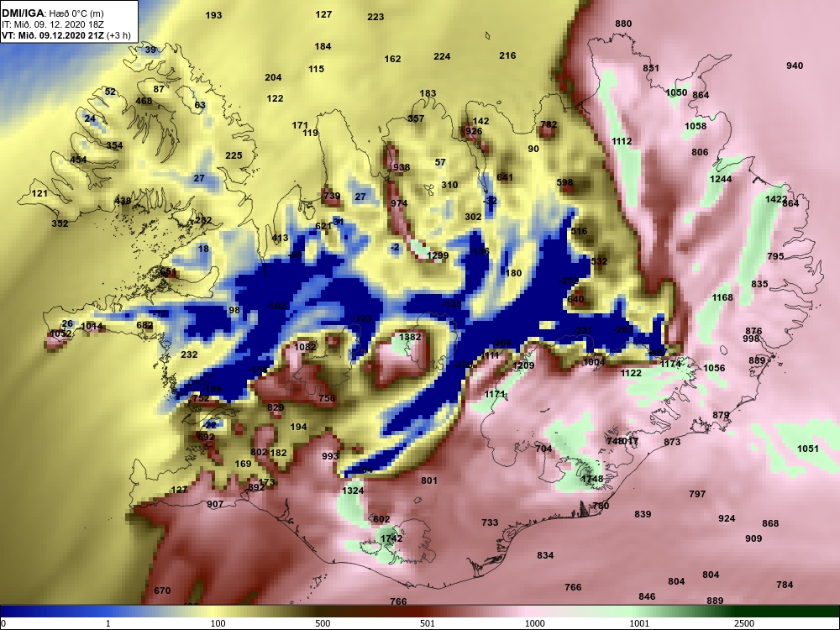Click the map value '223'

375,17
